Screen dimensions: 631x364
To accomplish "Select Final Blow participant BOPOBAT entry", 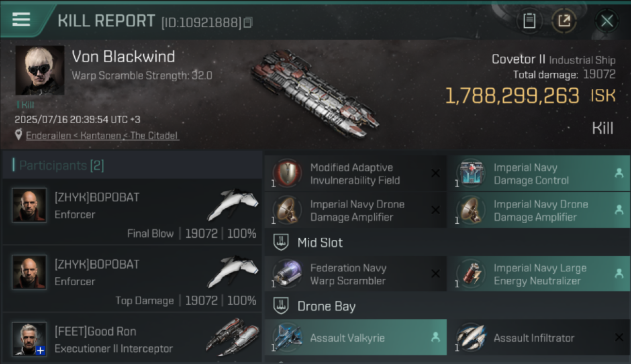I will coord(132,212).
